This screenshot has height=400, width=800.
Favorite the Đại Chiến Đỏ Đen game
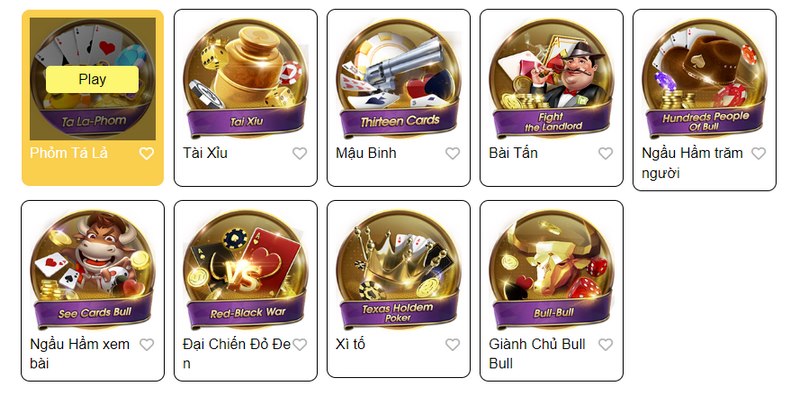click(x=299, y=344)
